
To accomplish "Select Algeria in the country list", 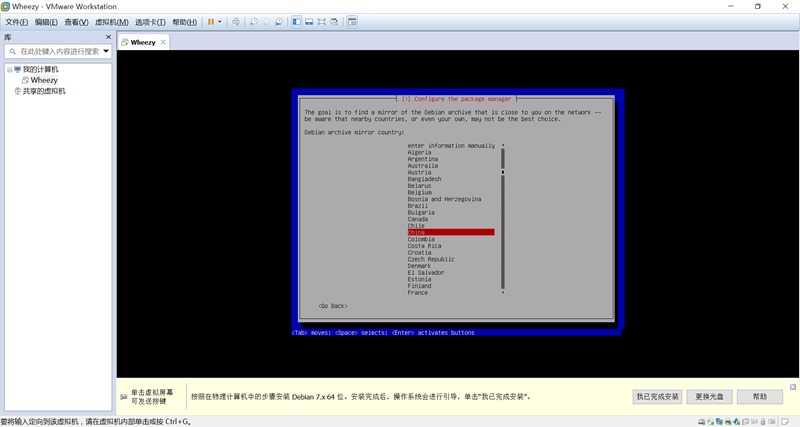I will pos(419,153).
